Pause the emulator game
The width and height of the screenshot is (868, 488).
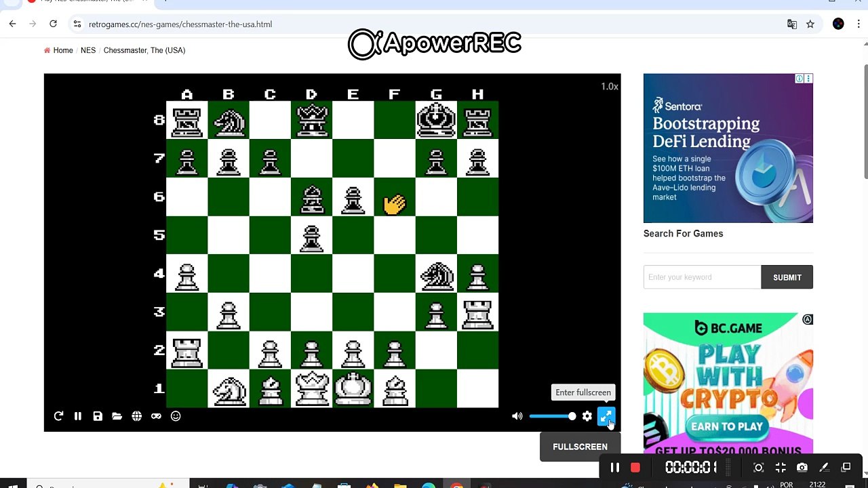(78, 416)
